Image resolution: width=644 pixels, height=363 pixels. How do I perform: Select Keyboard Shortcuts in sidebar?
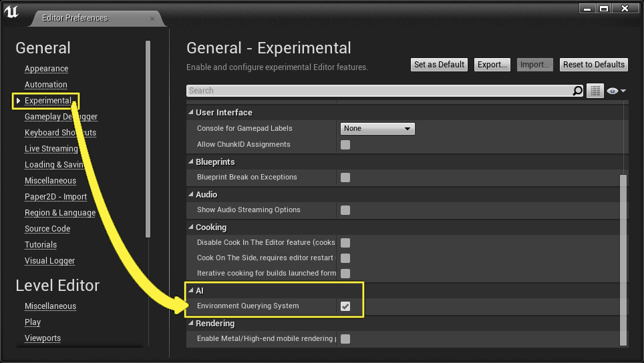[x=60, y=133]
